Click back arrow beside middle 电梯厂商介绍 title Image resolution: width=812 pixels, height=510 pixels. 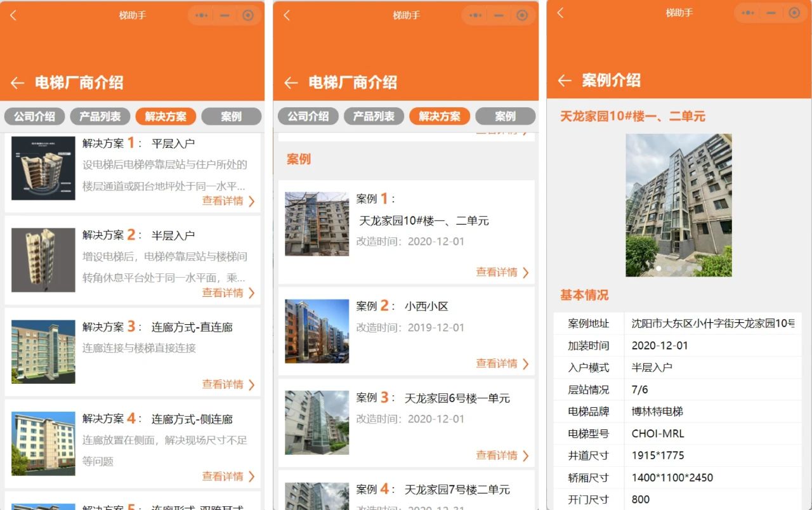pos(291,82)
